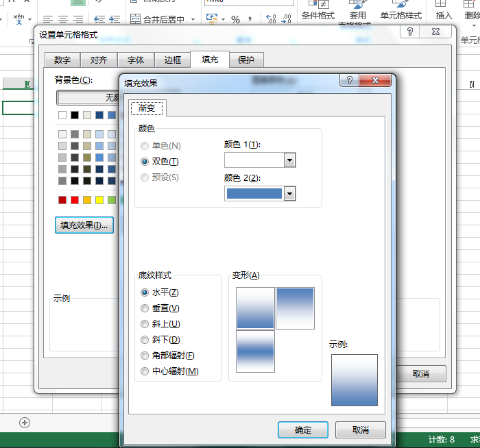Click help icon in Format Cells dialog

coord(410,32)
